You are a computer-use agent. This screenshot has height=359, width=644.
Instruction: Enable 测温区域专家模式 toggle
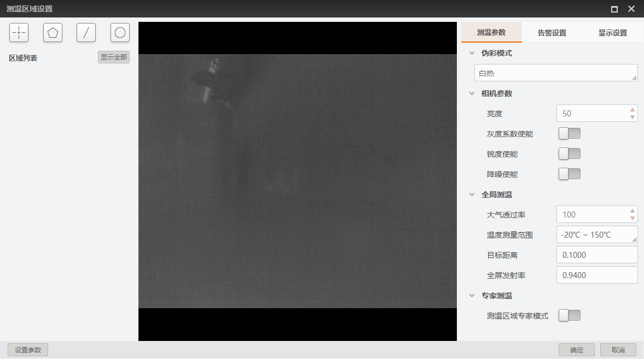569,315
